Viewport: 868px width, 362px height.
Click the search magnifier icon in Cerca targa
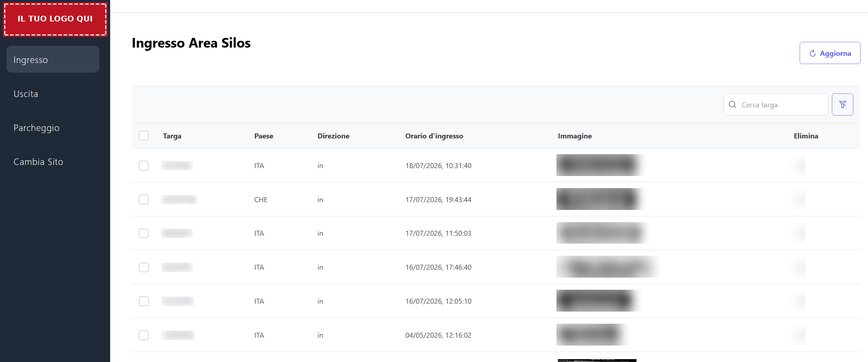point(732,104)
